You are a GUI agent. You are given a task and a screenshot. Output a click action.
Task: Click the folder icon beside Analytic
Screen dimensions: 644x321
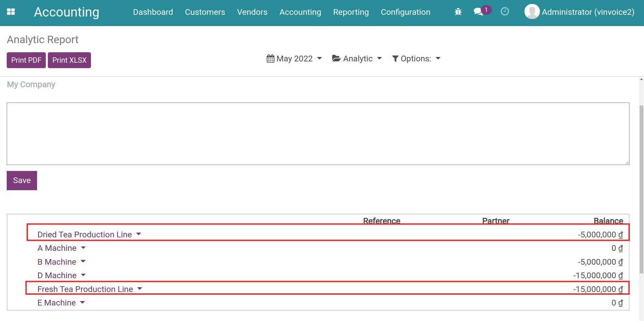tap(335, 58)
